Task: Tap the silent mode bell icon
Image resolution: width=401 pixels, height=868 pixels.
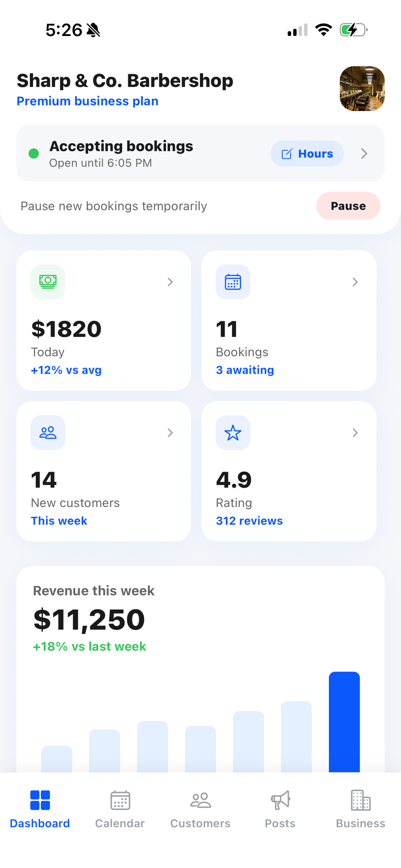Action: [x=93, y=30]
